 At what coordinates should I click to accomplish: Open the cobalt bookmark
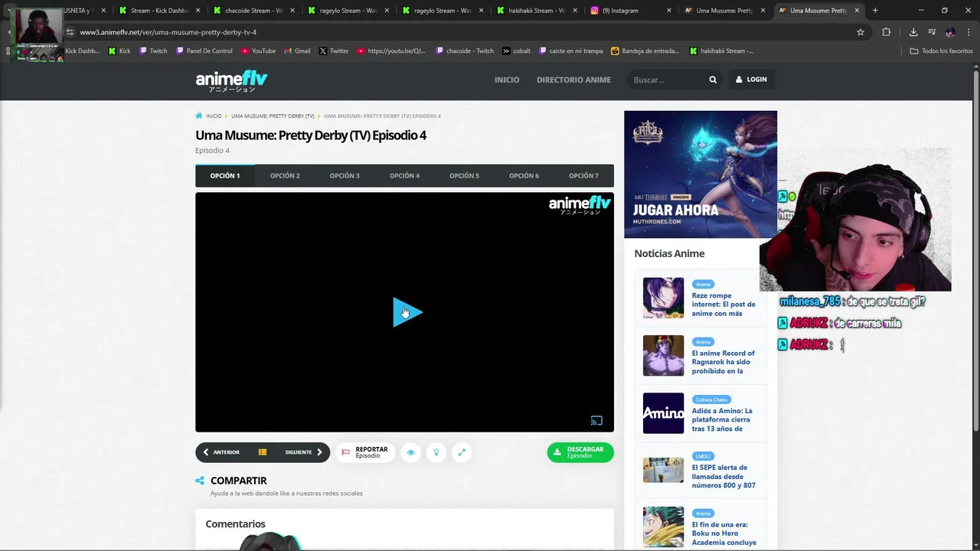click(x=517, y=51)
